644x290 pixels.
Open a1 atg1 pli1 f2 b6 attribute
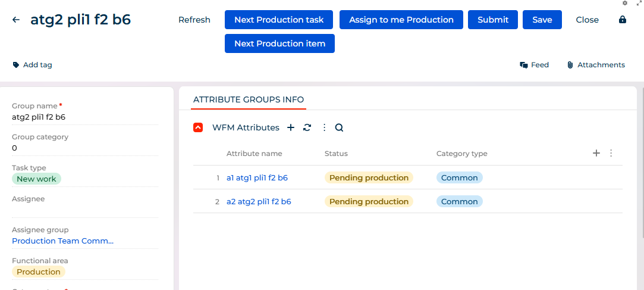pyautogui.click(x=257, y=177)
